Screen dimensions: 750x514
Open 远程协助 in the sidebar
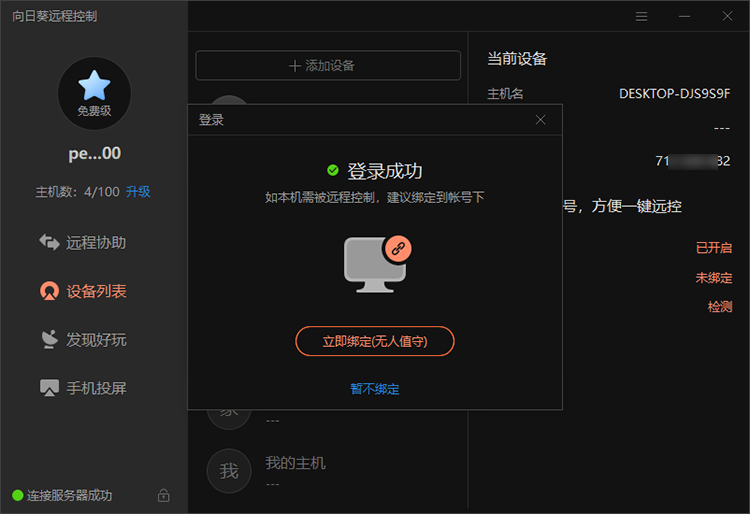83,242
